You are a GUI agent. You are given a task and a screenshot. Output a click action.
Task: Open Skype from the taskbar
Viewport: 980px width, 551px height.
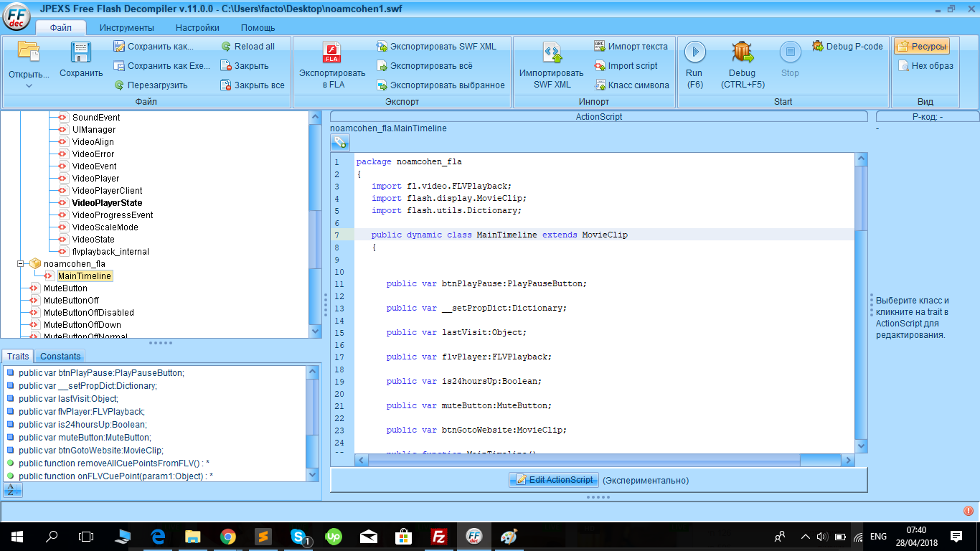pos(300,536)
